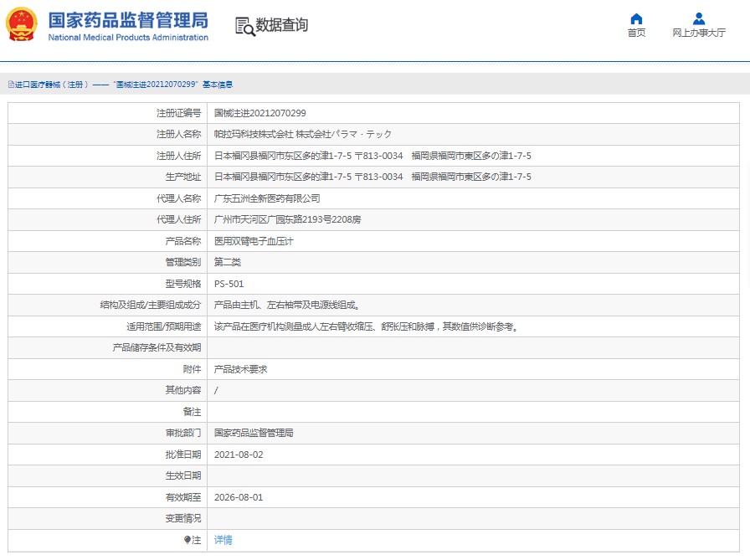The width and height of the screenshot is (750, 560).
Task: Open the 首页 text link
Action: 636,33
